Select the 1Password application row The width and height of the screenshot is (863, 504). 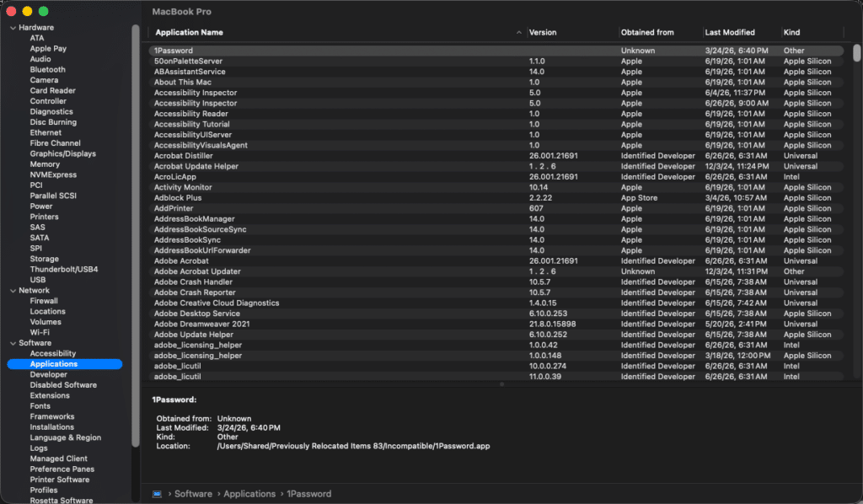click(496, 51)
